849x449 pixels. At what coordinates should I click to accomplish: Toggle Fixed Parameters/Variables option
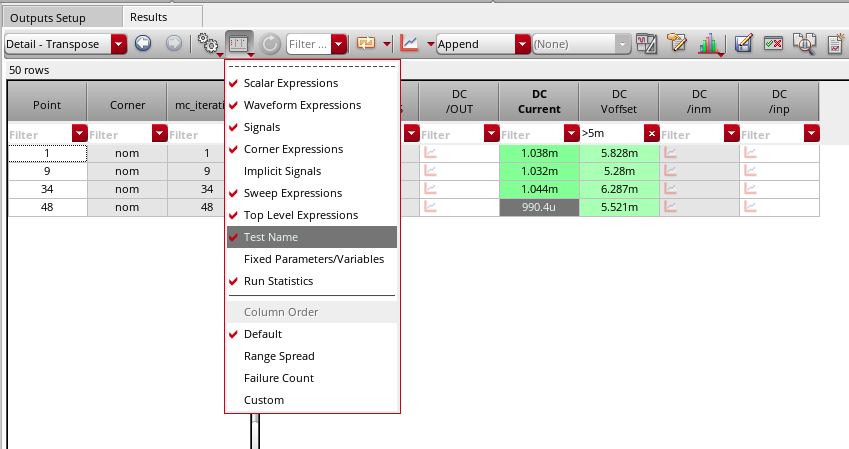coord(313,259)
